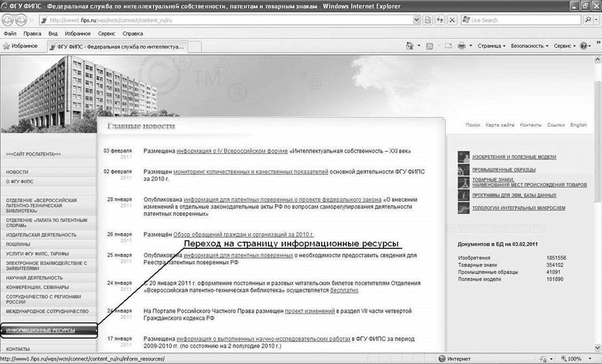The width and height of the screenshot is (602, 364).
Task: Expand the toolbar overflow chevron
Action: 598,43
